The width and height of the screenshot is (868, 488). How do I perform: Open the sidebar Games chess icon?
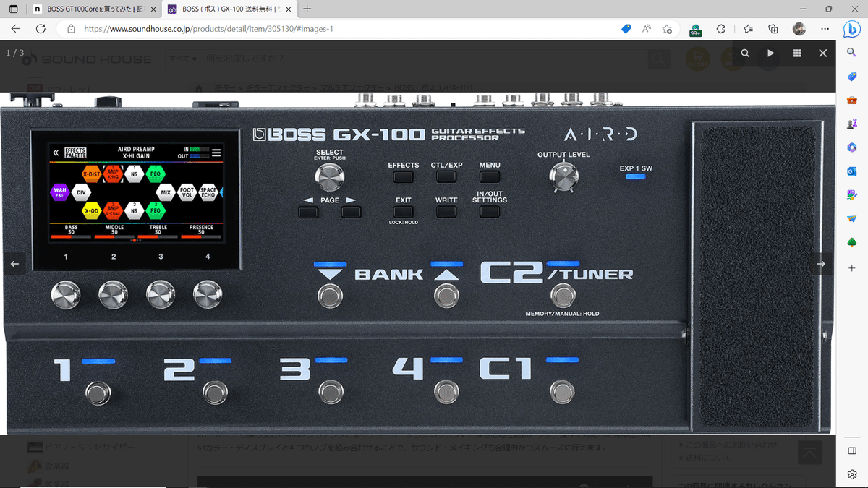(852, 124)
